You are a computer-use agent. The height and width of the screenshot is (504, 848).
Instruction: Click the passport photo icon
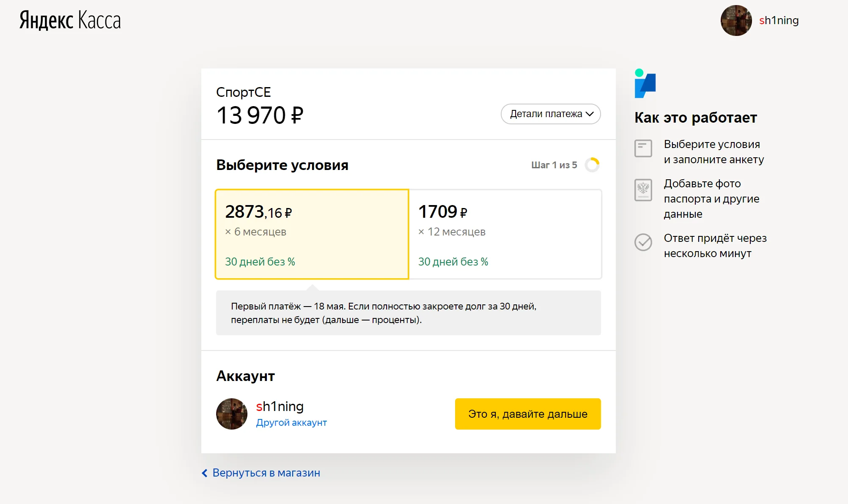pos(643,190)
